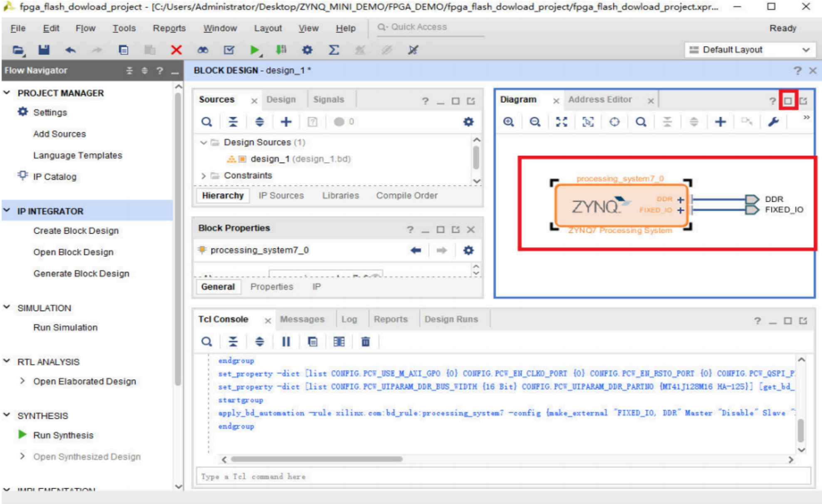Collapse the Design Sources tree node
Image resolution: width=822 pixels, height=504 pixels.
click(203, 143)
